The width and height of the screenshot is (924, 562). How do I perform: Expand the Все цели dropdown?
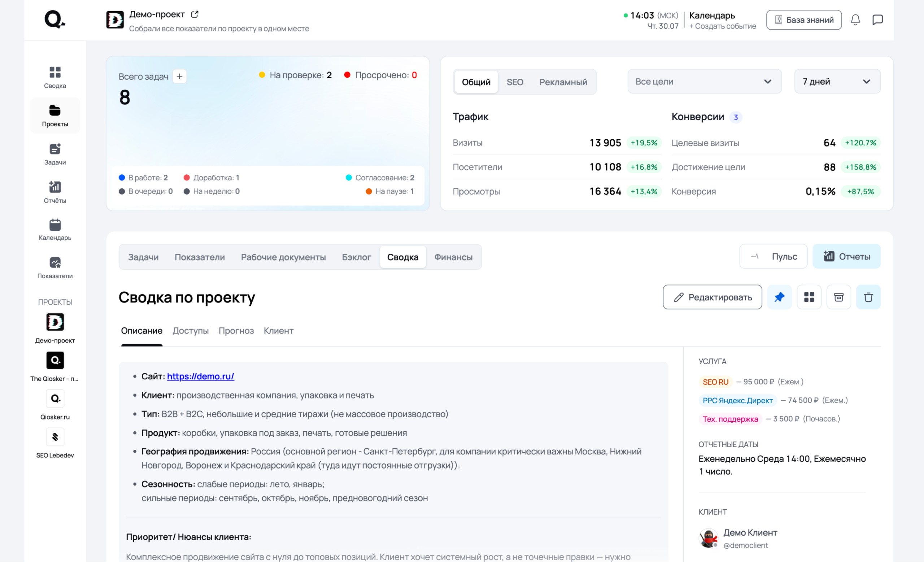point(704,81)
